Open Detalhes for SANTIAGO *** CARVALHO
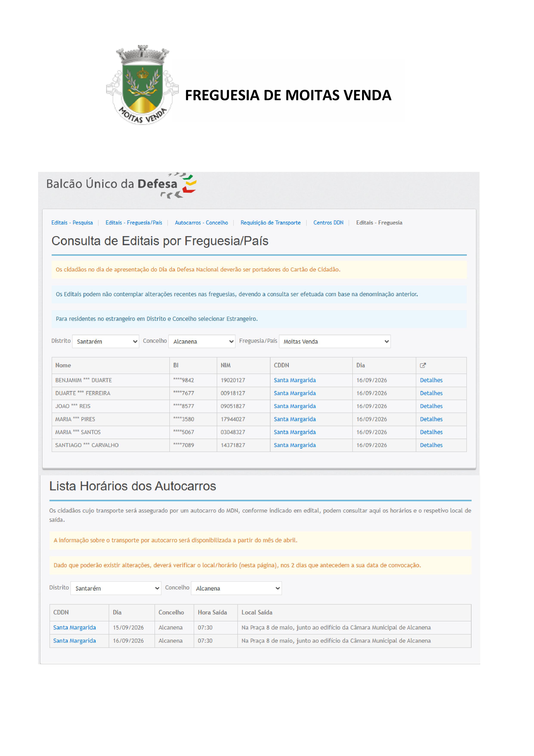The height and width of the screenshot is (756, 534). tap(431, 445)
